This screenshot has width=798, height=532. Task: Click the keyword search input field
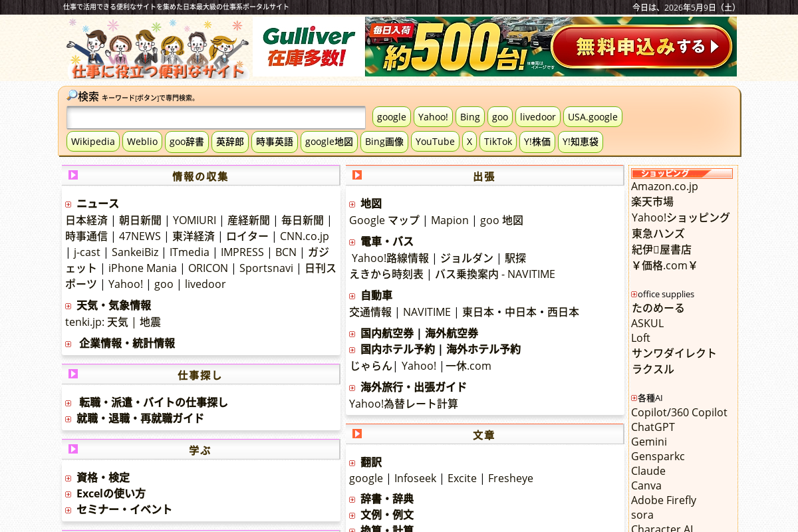point(216,117)
